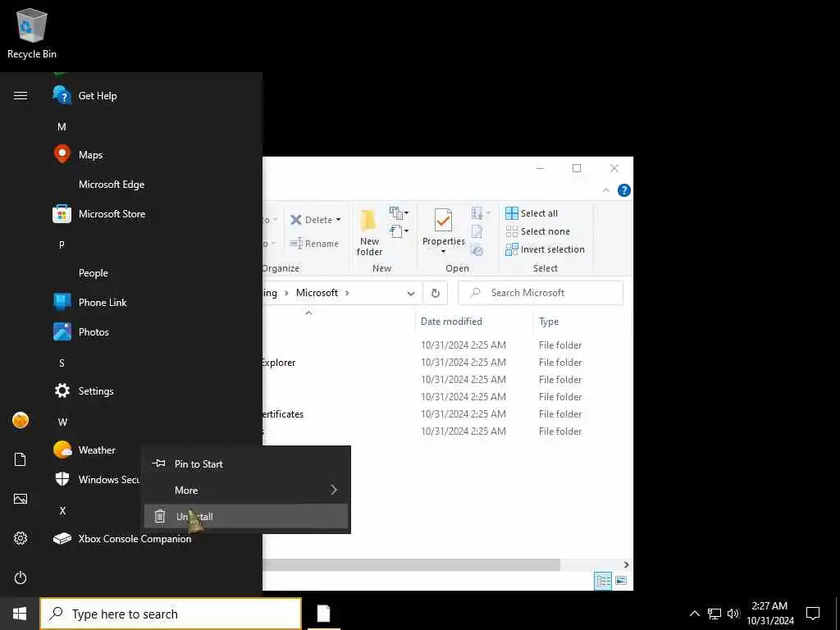Switch to Large icons view
840x630 pixels.
tap(621, 581)
